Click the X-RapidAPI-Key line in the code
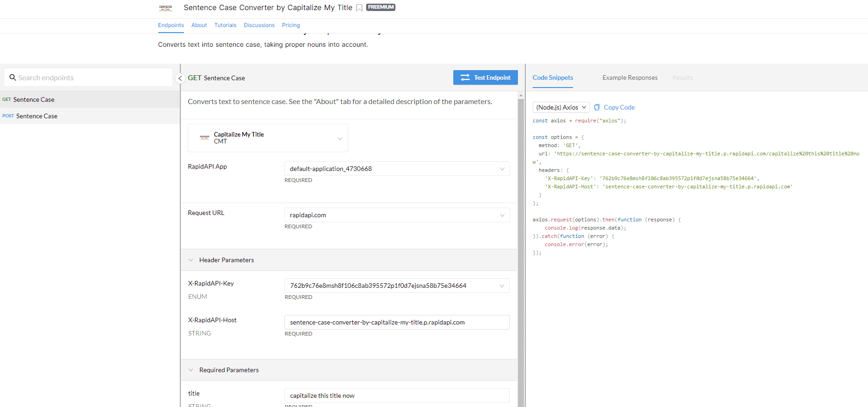Viewport: 868px width, 407px height. tap(651, 178)
